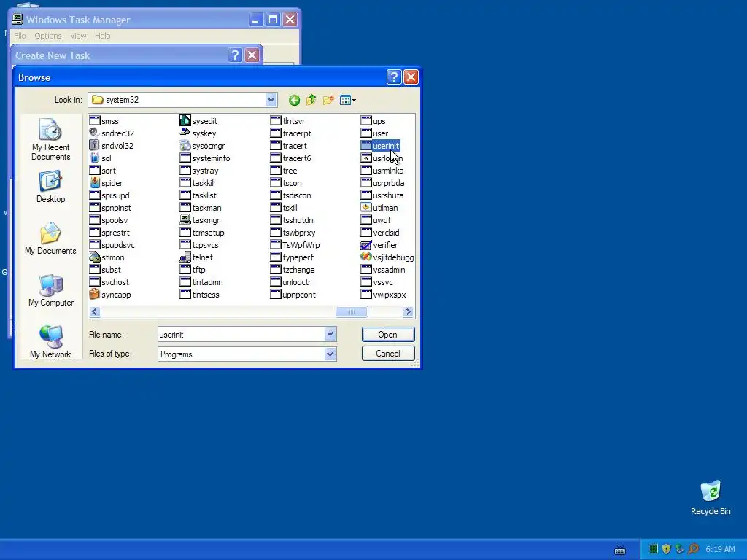Open My Recent Documents in places bar
This screenshot has width=747, height=560.
click(50, 139)
